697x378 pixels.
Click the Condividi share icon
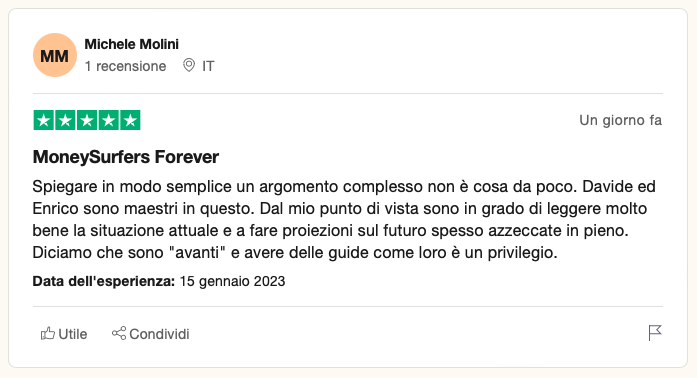[x=119, y=333]
